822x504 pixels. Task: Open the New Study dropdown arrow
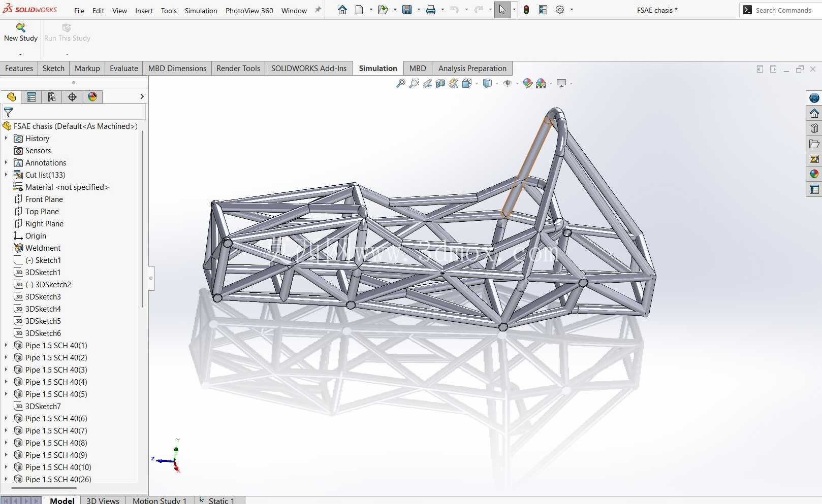pos(21,54)
